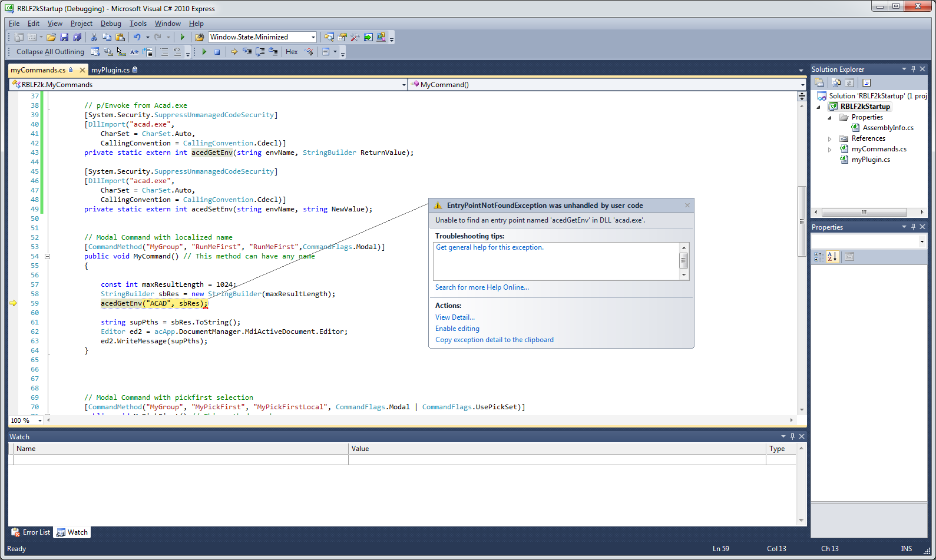Click the troubleshooting tips scrollbar down arrow

[684, 274]
